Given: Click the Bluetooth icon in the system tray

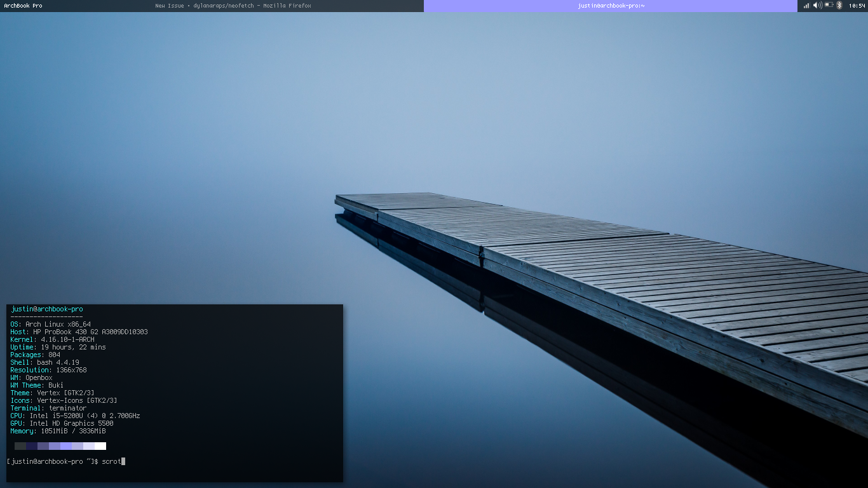Looking at the screenshot, I should [839, 5].
